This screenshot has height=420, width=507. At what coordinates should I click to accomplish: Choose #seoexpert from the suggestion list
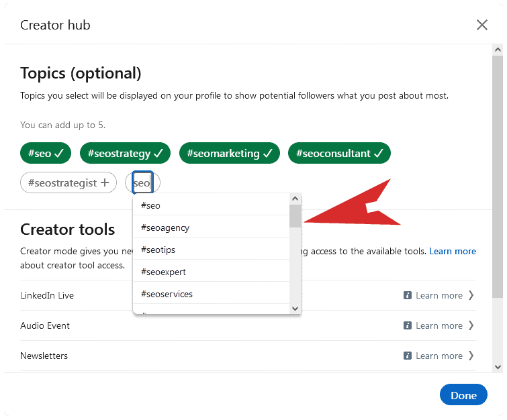(211, 272)
